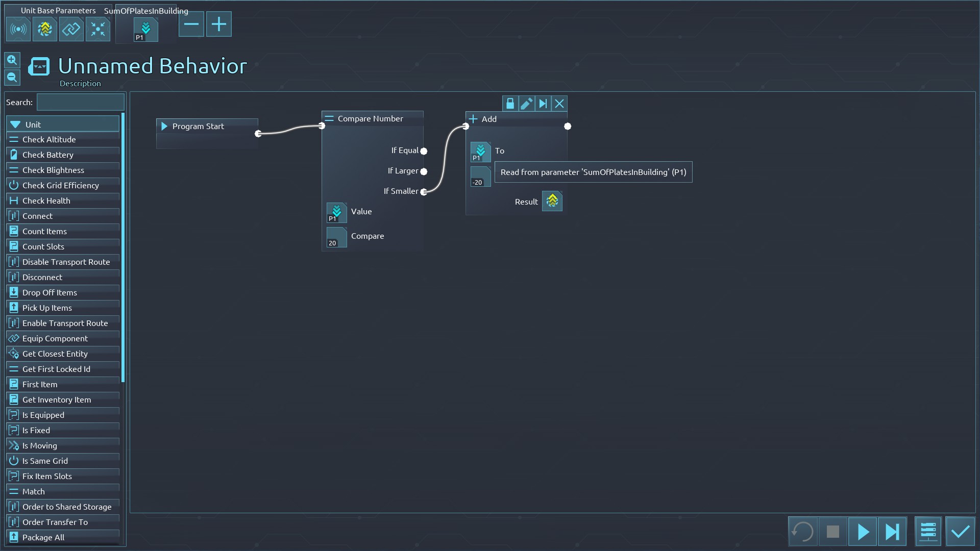Click the stop button
The image size is (980, 551).
[832, 532]
